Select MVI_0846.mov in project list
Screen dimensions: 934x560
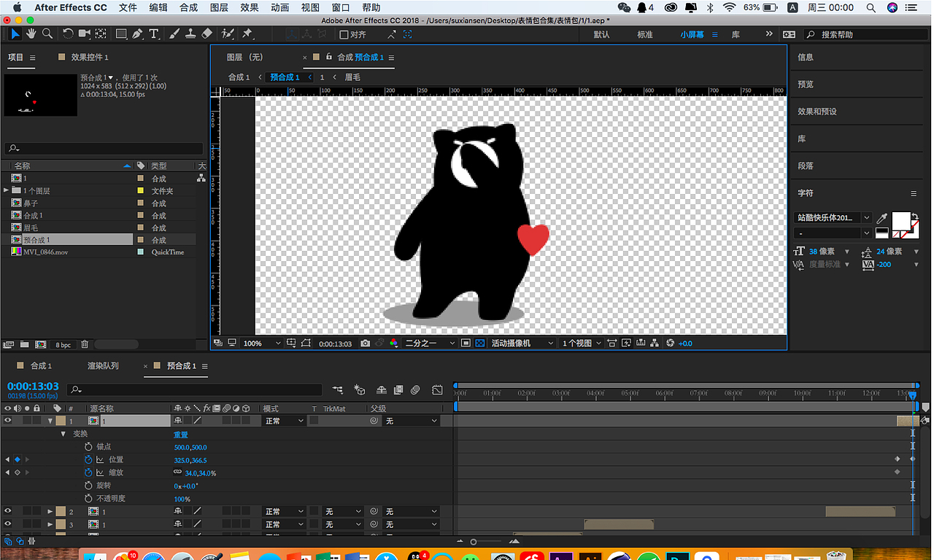tap(45, 252)
